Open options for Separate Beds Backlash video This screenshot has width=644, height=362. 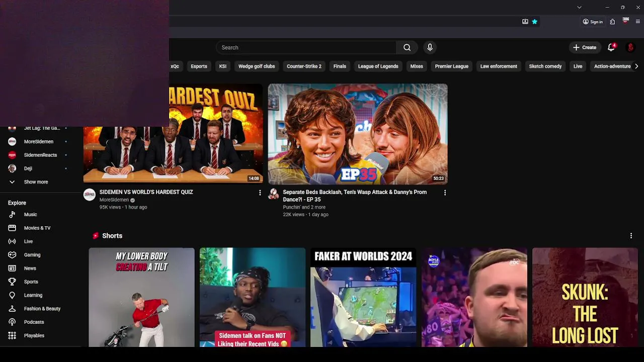445,193
